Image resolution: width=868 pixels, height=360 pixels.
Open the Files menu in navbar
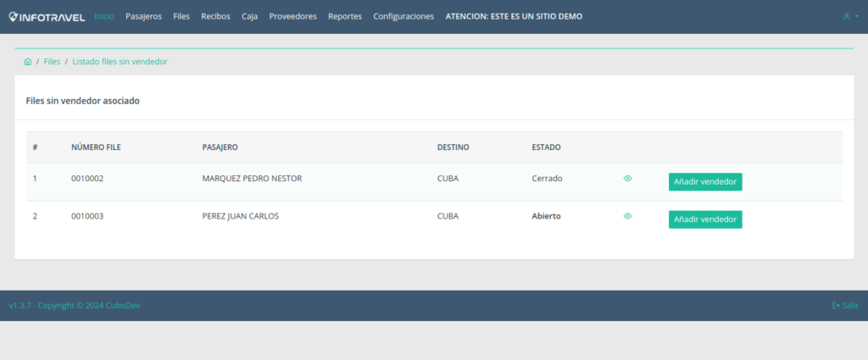point(181,17)
